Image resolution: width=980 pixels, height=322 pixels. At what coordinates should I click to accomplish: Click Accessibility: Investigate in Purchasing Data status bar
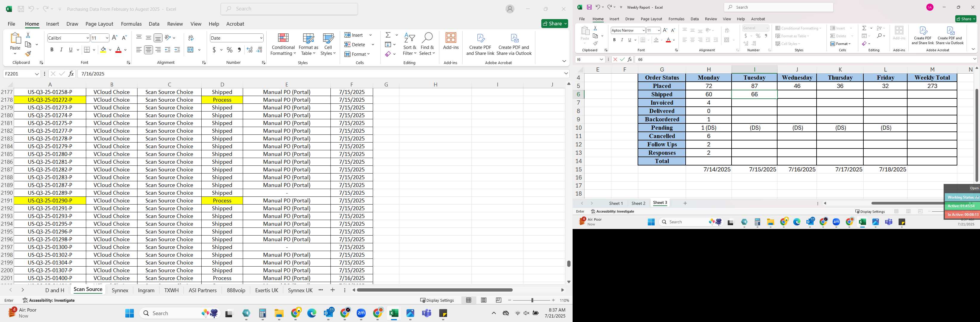click(49, 300)
